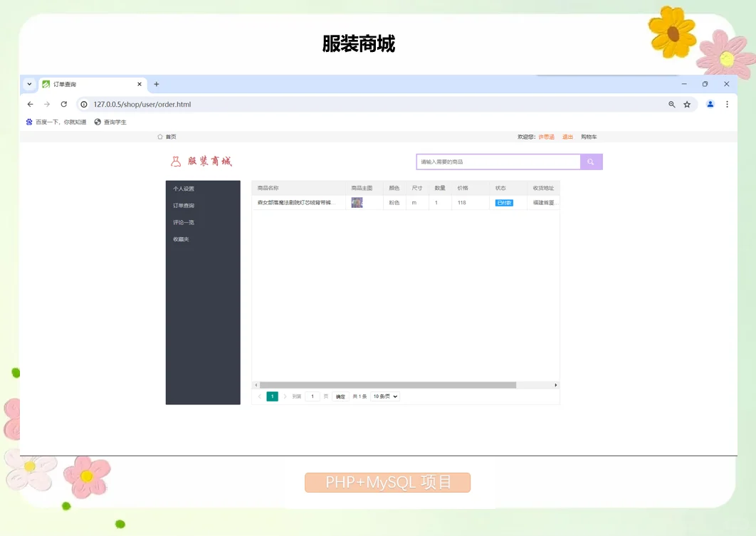This screenshot has height=536, width=756.
Task: Select 订单查询 in the sidebar menu
Action: (x=184, y=206)
